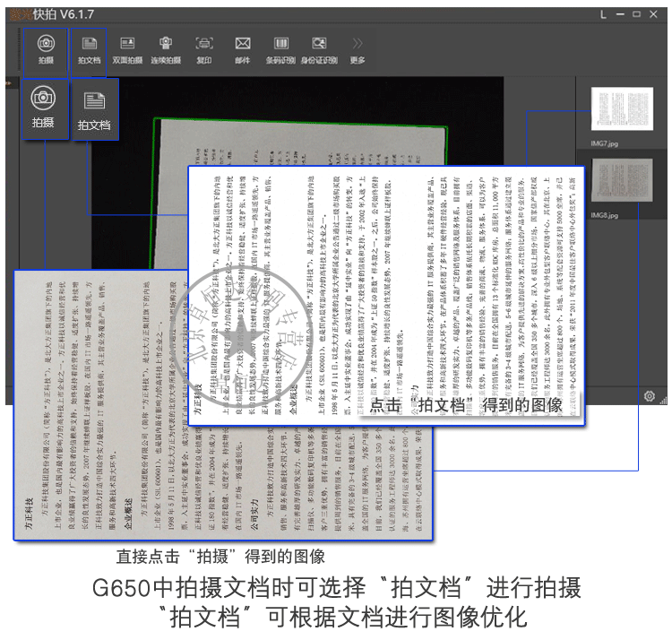Click the L button in the title bar
The width and height of the screenshot is (672, 640).
coord(604,13)
